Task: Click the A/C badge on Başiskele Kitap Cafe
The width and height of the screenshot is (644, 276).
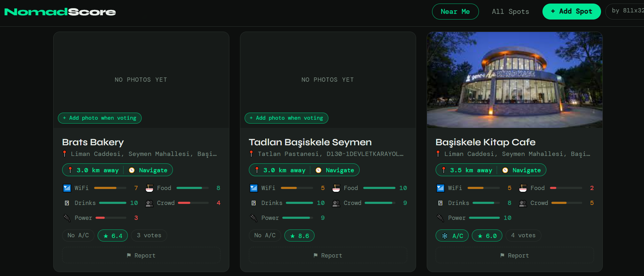Action: pyautogui.click(x=452, y=236)
